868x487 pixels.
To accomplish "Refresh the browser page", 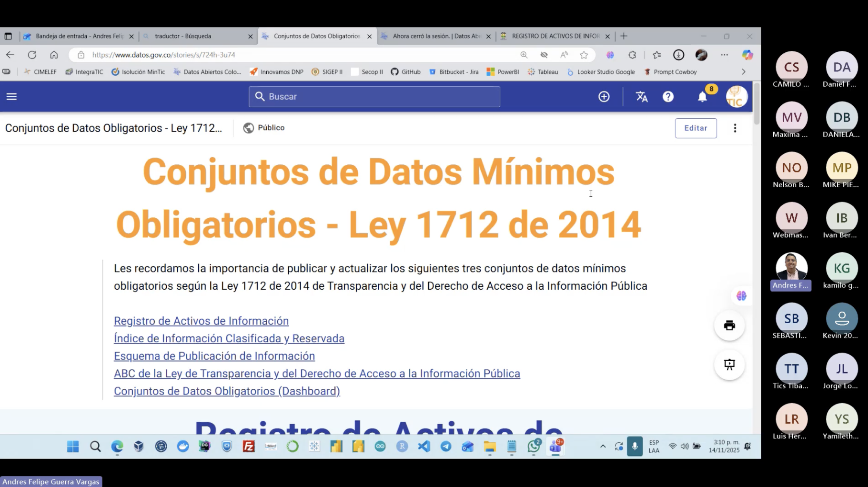I will (x=32, y=55).
